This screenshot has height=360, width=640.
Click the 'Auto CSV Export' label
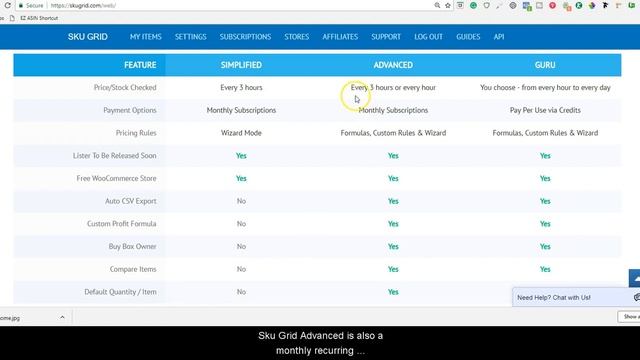[131, 201]
